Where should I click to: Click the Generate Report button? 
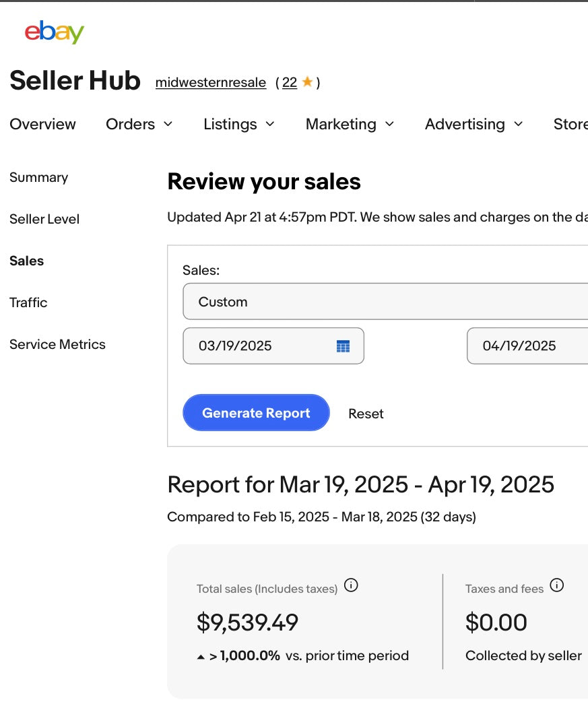tap(256, 413)
